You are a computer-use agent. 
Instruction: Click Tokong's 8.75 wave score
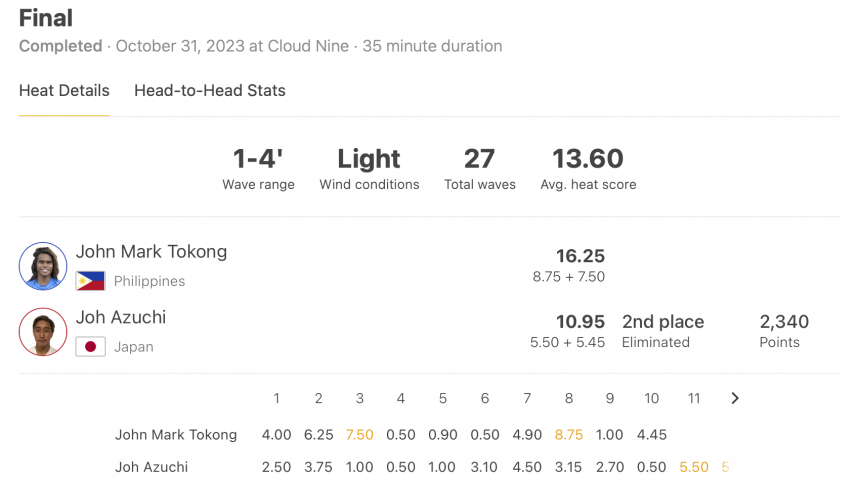569,435
